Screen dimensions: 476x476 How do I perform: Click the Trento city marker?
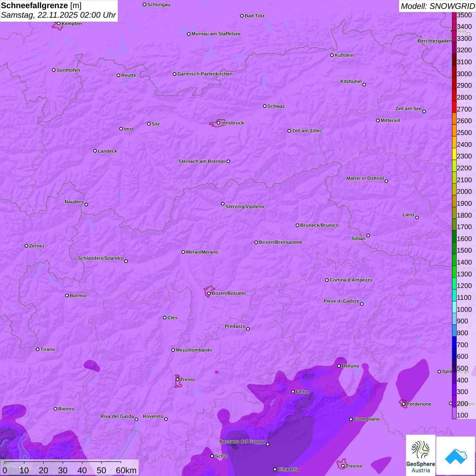pos(177,379)
